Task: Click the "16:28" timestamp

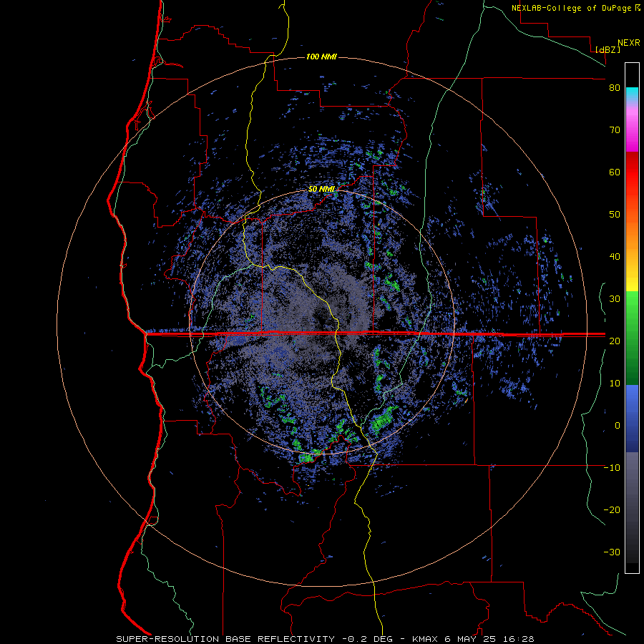Action: click(x=518, y=639)
